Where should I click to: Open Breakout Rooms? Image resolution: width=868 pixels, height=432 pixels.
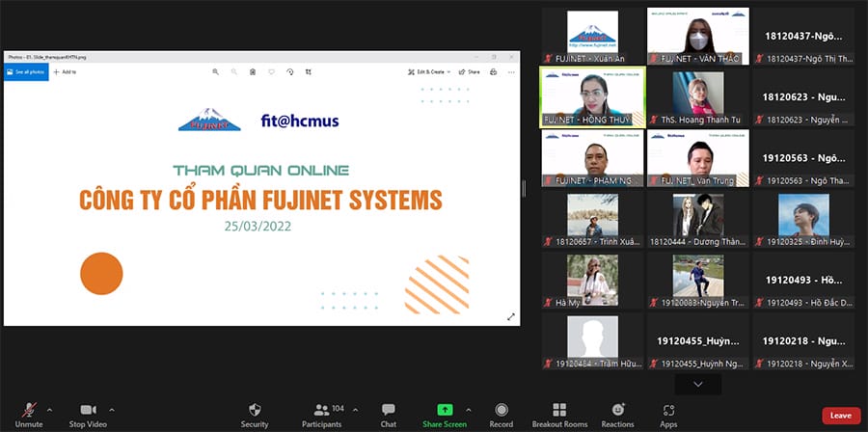point(559,415)
